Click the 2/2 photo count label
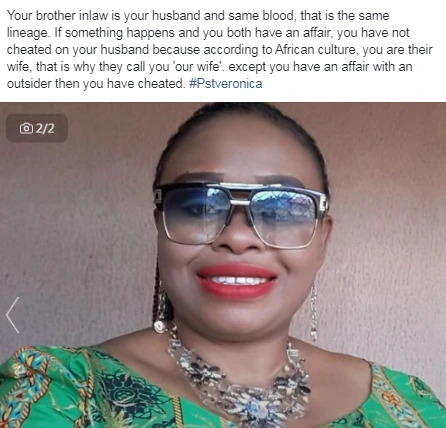This screenshot has height=428, width=446. [45, 128]
